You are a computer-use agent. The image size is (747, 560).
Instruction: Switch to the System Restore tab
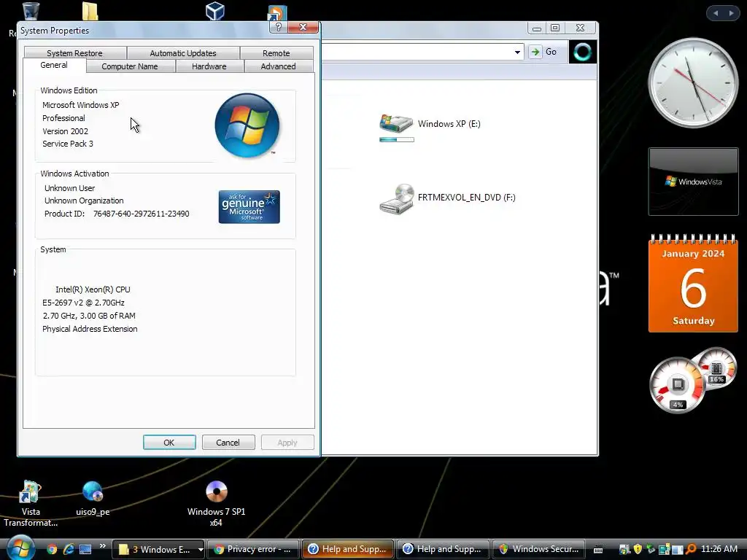pos(75,52)
